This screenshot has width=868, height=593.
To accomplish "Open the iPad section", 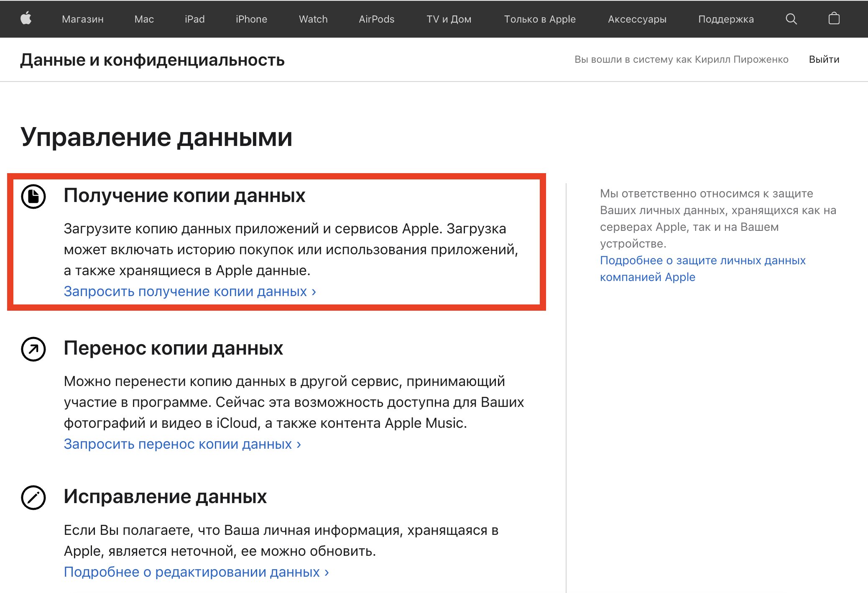I will click(x=194, y=19).
